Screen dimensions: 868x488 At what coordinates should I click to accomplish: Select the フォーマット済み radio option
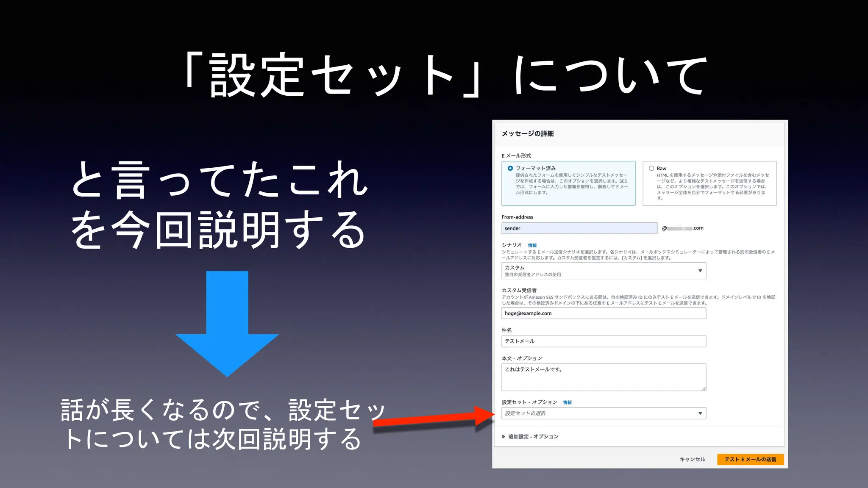tap(510, 168)
